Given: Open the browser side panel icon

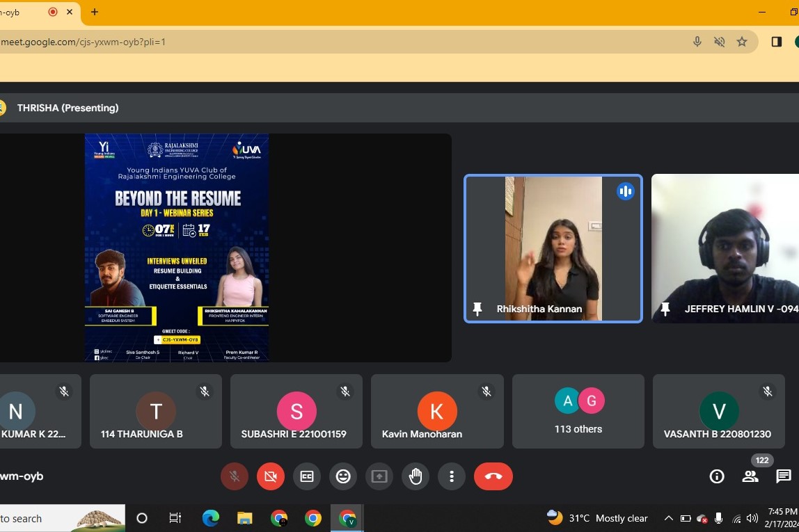Looking at the screenshot, I should click(x=777, y=42).
